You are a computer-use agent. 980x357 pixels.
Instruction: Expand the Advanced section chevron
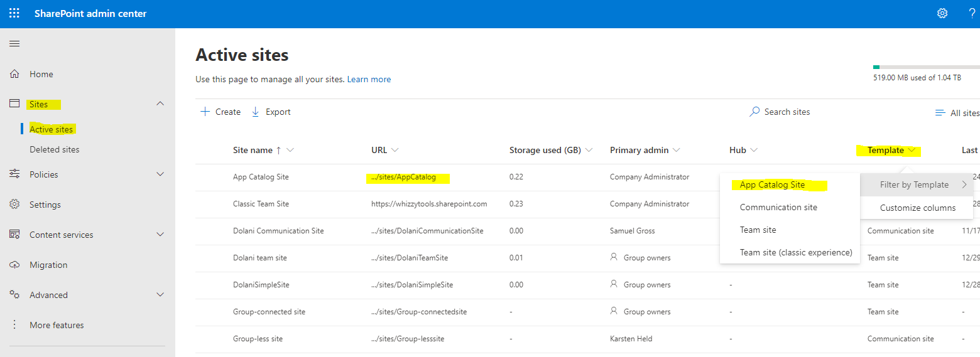(160, 294)
